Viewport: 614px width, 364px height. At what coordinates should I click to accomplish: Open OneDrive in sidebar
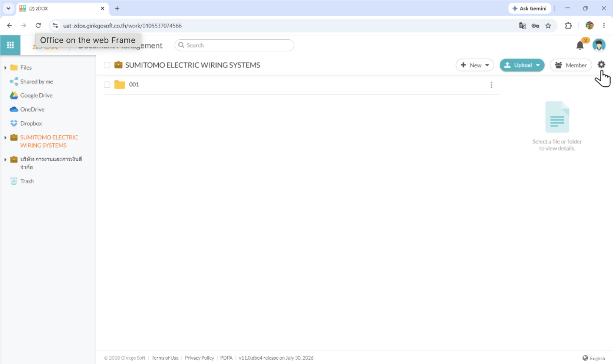pyautogui.click(x=32, y=109)
